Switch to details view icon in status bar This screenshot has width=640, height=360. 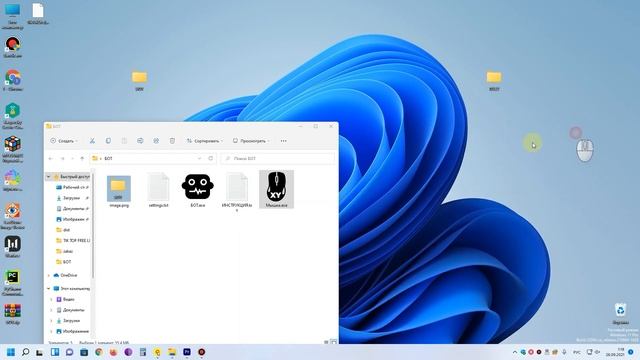point(326,342)
